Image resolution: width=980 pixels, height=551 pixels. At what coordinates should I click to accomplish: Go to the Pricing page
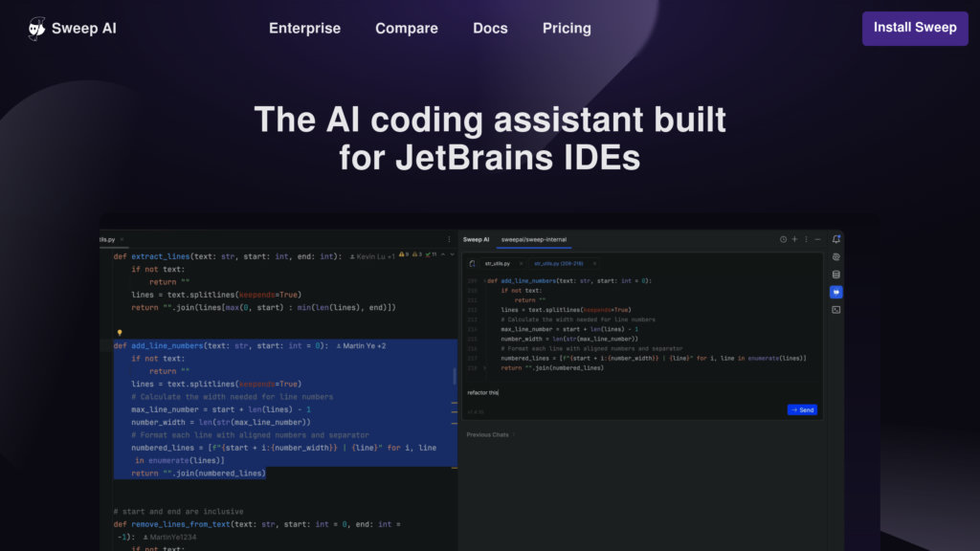point(567,28)
